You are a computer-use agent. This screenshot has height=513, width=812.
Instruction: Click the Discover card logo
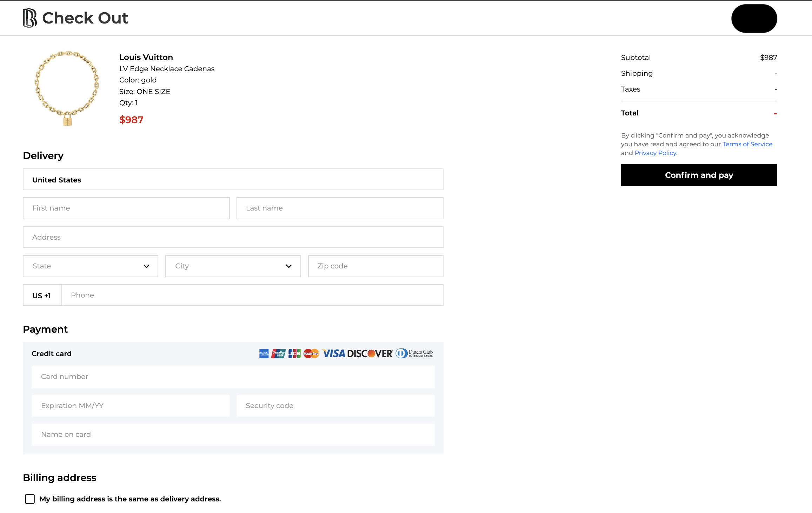(370, 353)
